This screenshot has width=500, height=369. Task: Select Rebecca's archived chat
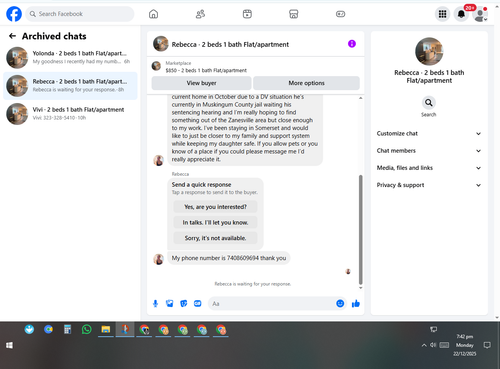tap(70, 86)
